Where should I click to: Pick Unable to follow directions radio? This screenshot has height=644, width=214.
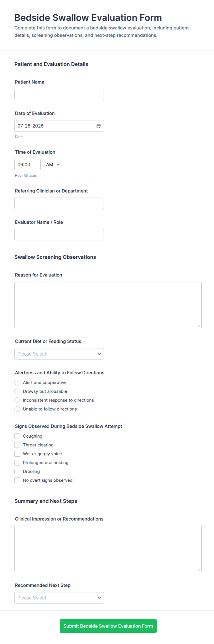(x=17, y=409)
